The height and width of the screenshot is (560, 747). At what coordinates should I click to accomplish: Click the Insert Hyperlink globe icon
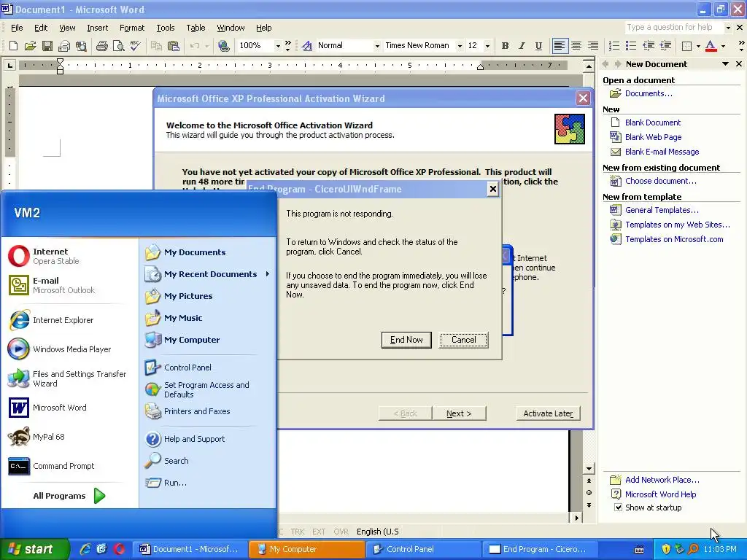coord(223,46)
